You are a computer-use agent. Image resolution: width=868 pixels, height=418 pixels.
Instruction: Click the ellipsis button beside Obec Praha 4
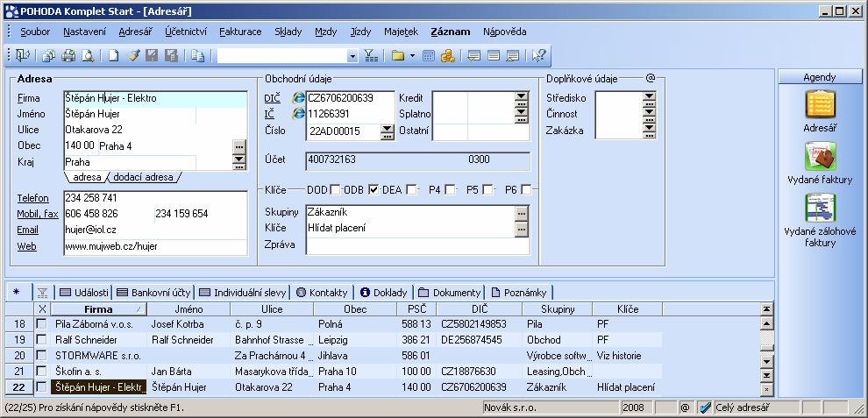pyautogui.click(x=238, y=146)
